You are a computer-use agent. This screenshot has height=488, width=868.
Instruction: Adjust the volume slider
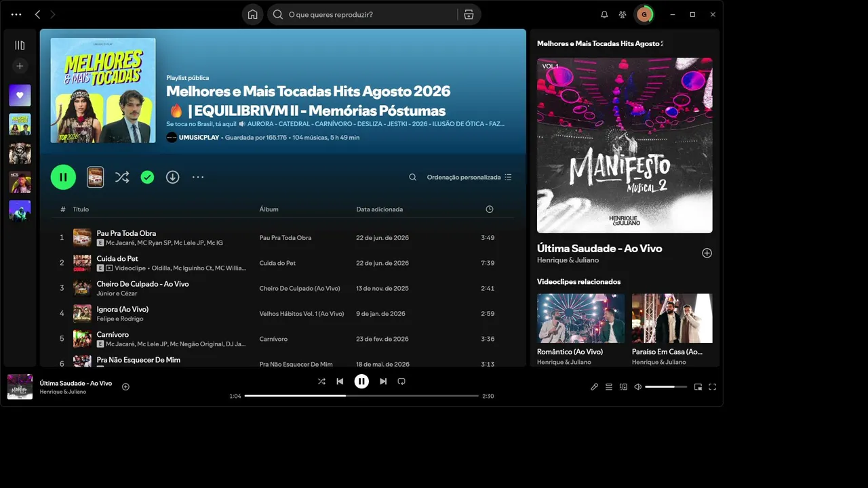[665, 387]
